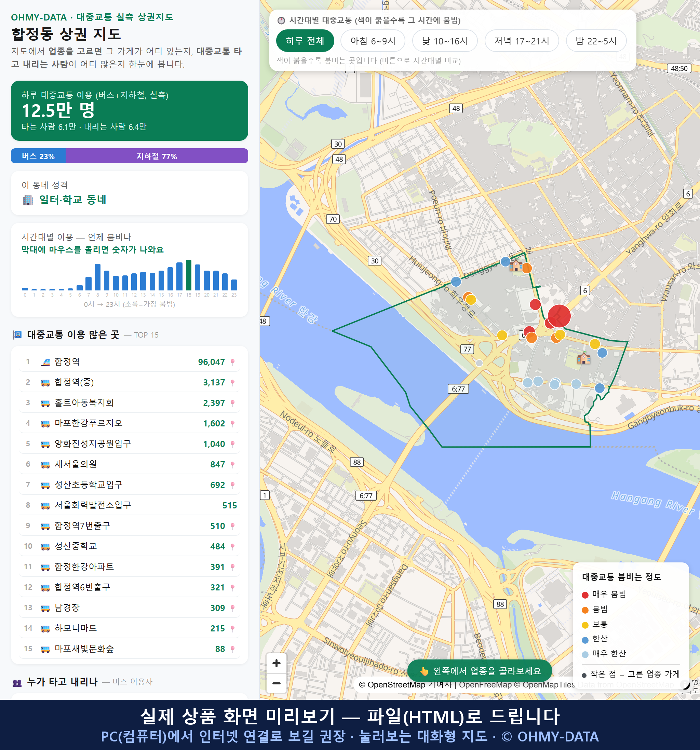Click location pin for 합정역7번출구 row
The height and width of the screenshot is (750, 700).
pos(232,526)
